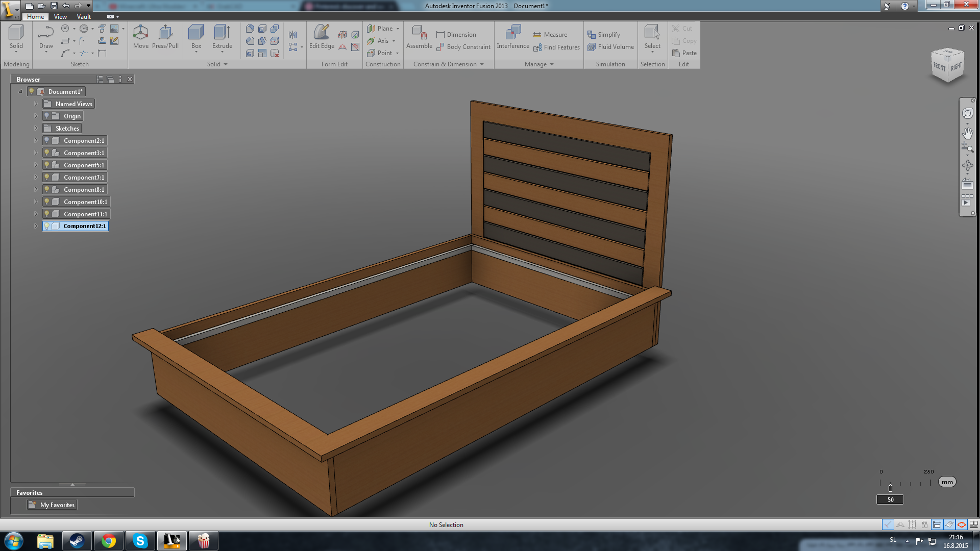Switch to the View ribbon tab
This screenshot has height=551, width=980.
[x=60, y=17]
